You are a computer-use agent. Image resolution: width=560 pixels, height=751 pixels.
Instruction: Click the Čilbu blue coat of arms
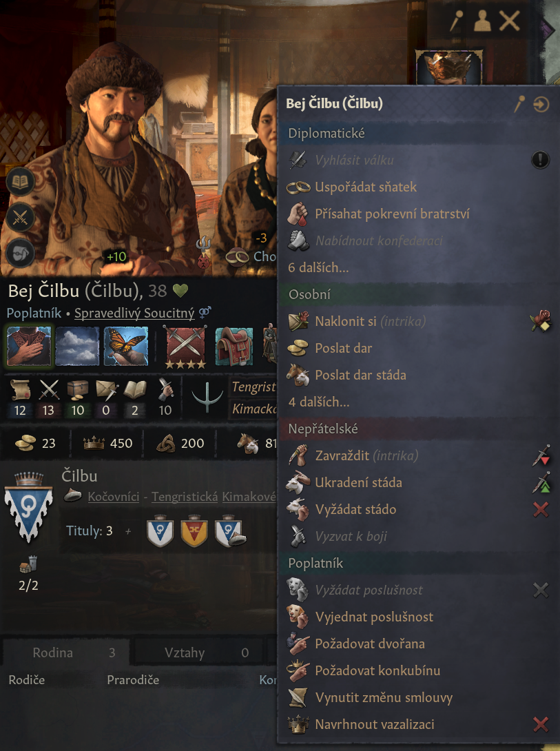(x=28, y=508)
